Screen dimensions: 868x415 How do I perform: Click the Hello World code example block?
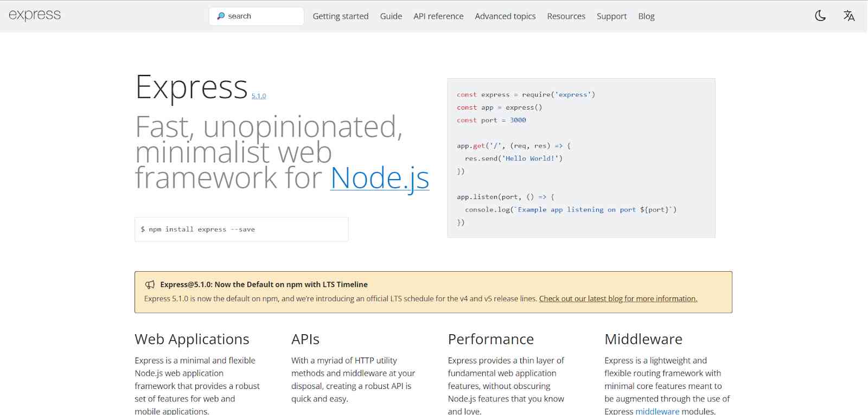(581, 158)
